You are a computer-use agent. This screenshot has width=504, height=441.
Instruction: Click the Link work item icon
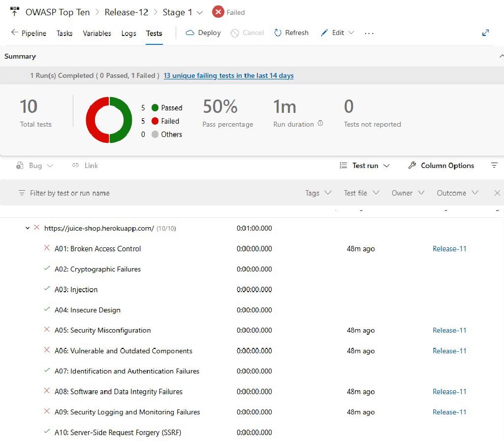point(76,166)
